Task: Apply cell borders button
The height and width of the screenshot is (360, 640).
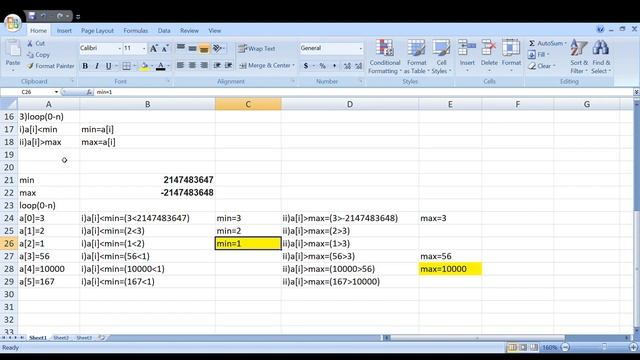Action: [127, 66]
